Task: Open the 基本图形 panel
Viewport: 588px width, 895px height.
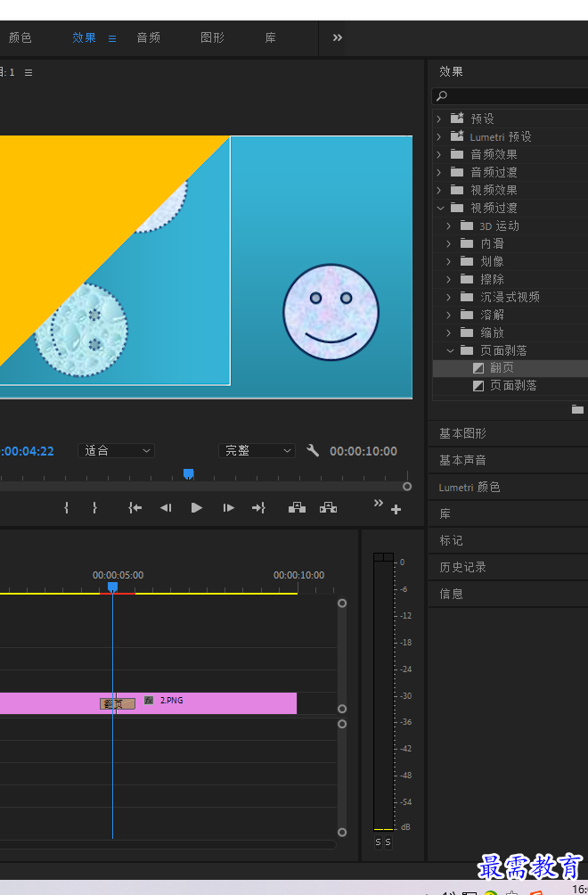Action: pos(462,434)
